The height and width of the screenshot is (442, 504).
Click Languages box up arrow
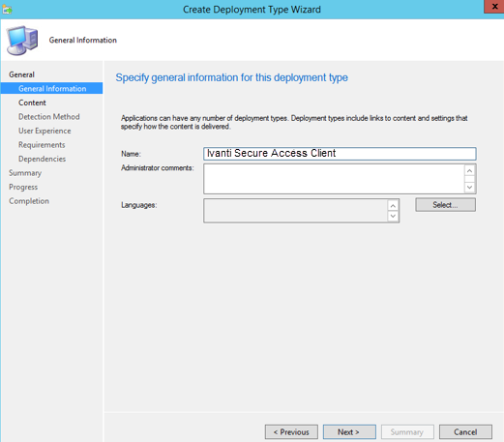pyautogui.click(x=393, y=205)
